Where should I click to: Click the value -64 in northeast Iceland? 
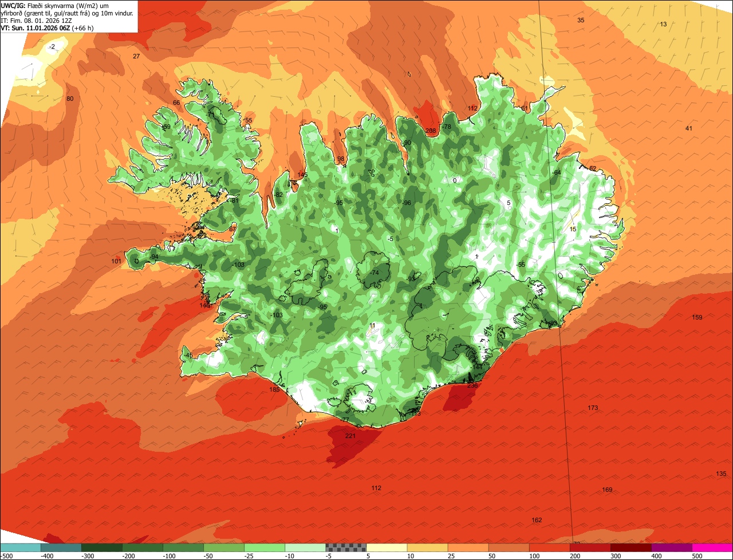click(556, 172)
